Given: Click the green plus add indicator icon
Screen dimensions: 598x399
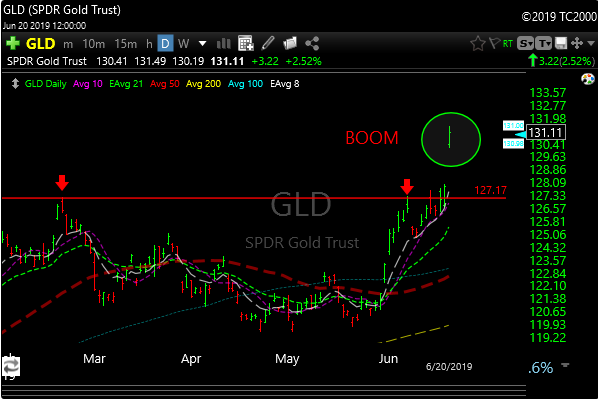Looking at the screenshot, I should coord(13,43).
